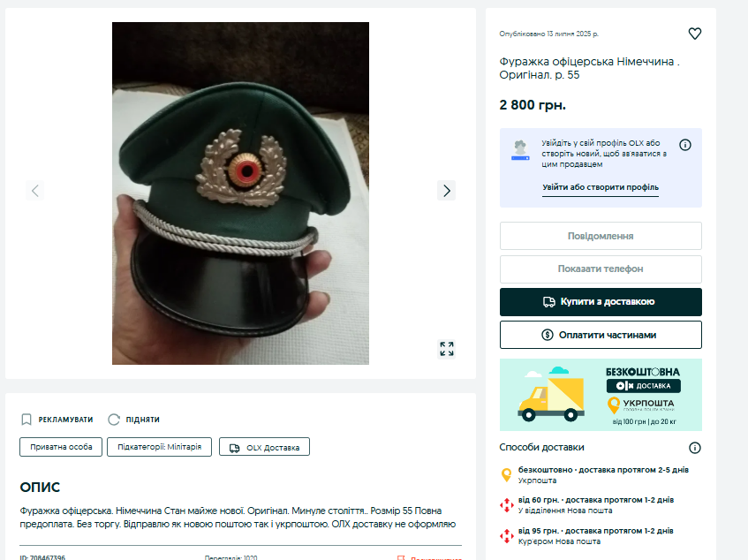Click the main officer cap photo
This screenshot has height=560, width=748.
[x=240, y=193]
